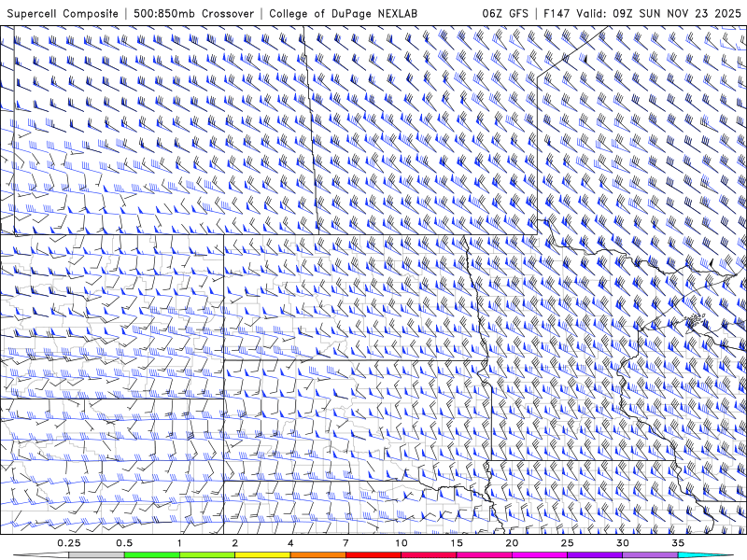Click the "25" legend value
Image resolution: width=747 pixels, height=560 pixels.
(x=567, y=543)
